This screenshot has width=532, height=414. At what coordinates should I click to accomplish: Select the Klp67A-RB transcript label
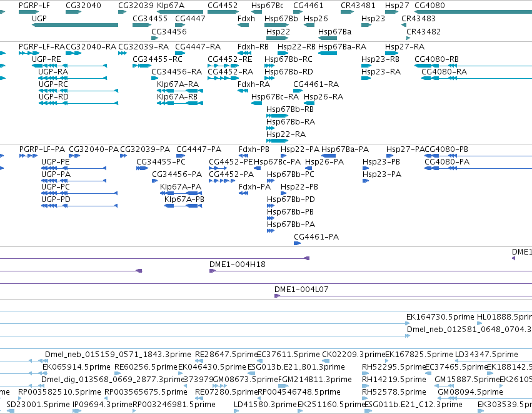pos(177,97)
